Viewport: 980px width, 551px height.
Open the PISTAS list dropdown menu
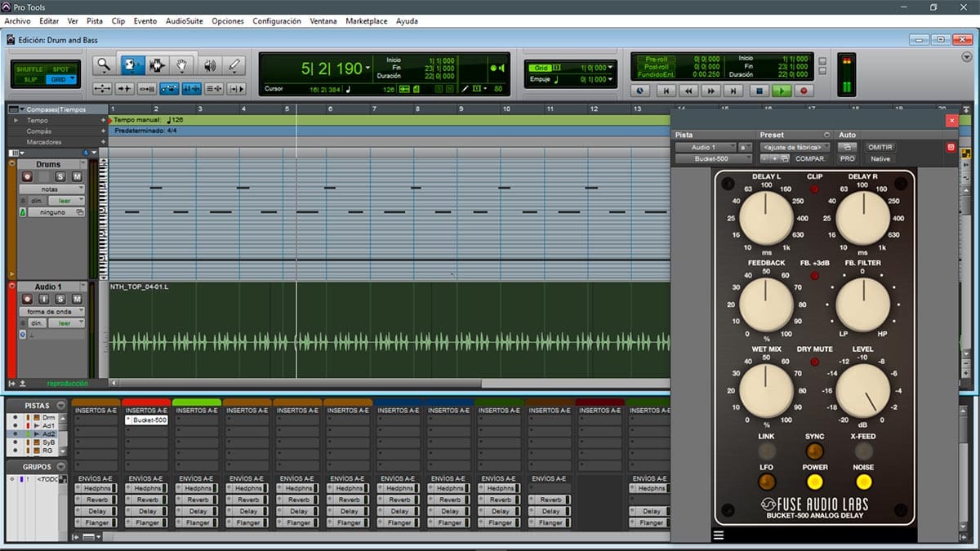pyautogui.click(x=61, y=406)
